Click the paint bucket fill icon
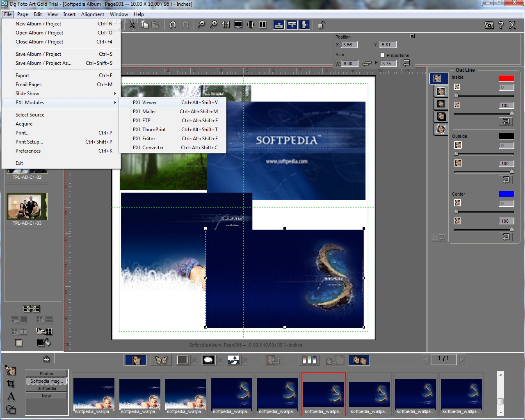The width and height of the screenshot is (525, 420). 44,342
